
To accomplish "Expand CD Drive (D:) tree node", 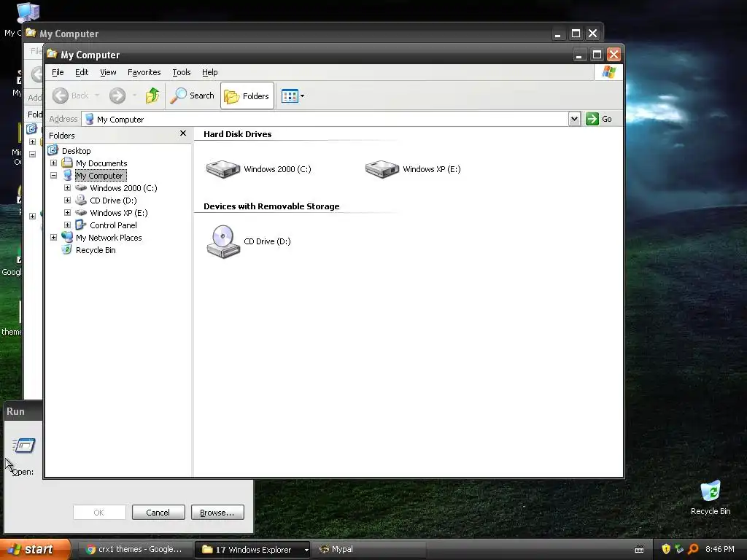I will tap(67, 200).
